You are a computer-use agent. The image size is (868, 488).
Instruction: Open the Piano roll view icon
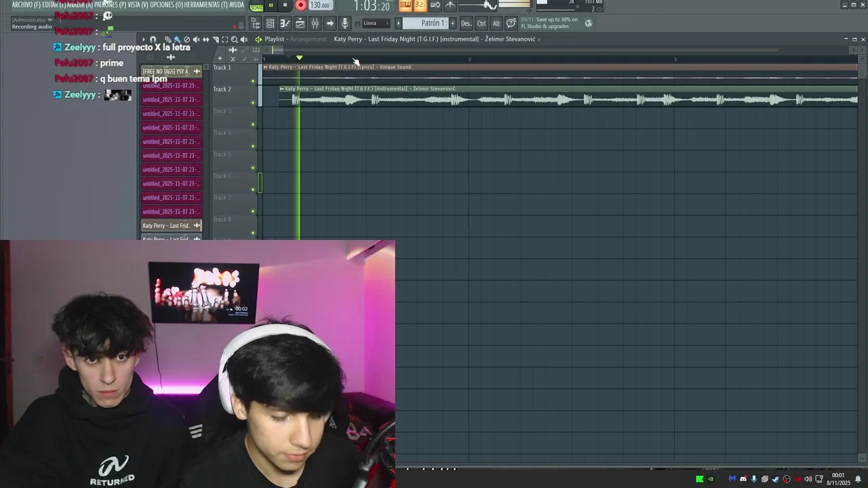[285, 24]
